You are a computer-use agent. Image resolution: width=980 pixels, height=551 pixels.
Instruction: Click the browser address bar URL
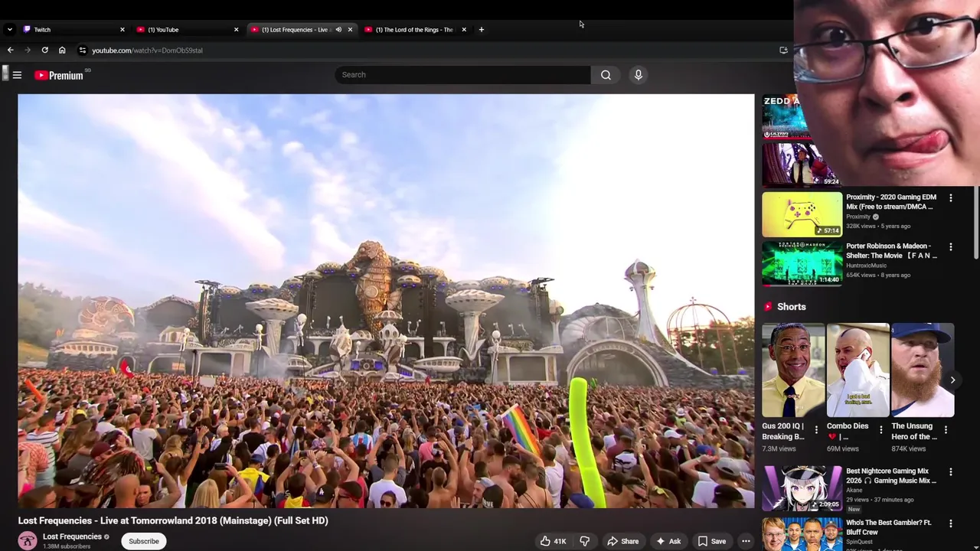(147, 51)
